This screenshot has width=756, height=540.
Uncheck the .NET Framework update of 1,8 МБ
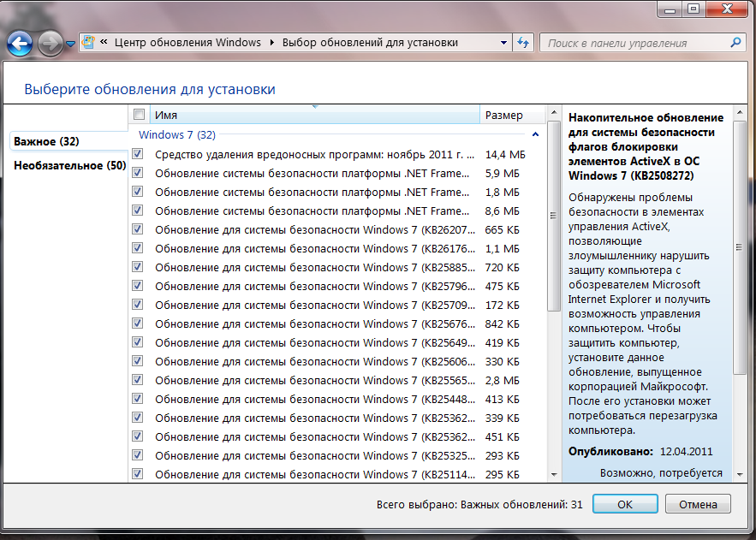point(138,191)
